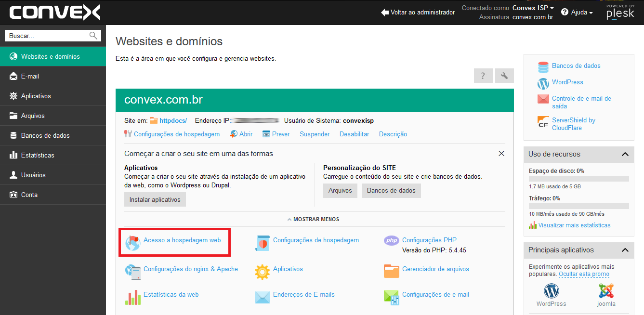Click the question mark help button
Screen dimensions: 644x315
click(483, 76)
